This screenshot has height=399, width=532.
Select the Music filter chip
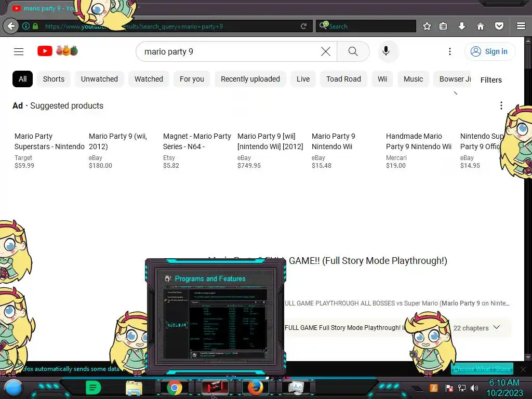tap(413, 79)
